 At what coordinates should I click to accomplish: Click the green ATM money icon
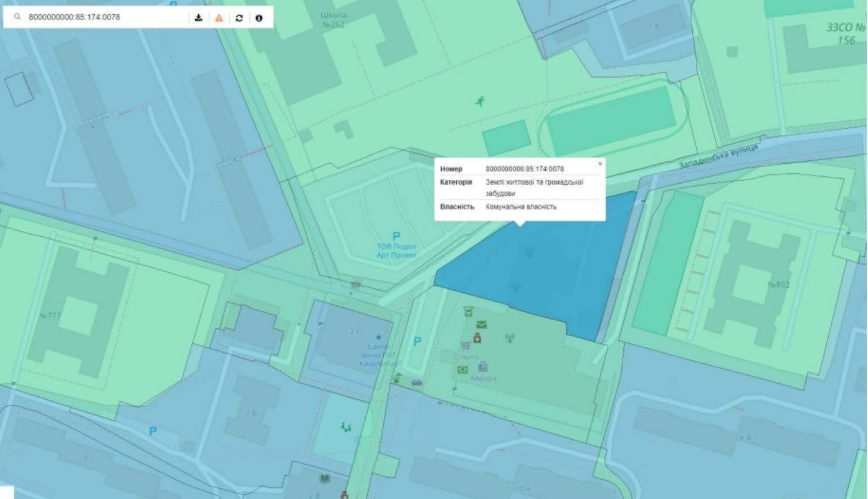click(x=462, y=369)
